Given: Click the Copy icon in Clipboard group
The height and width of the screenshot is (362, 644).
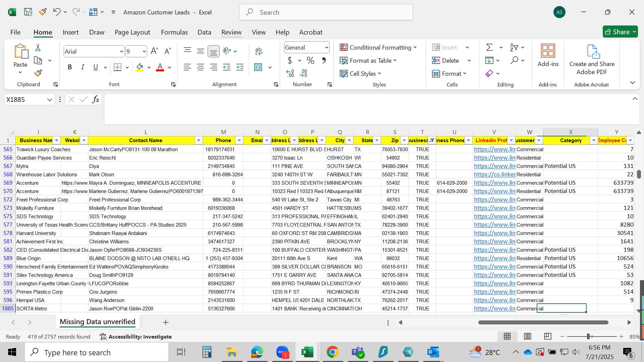Looking at the screenshot, I should click(x=38, y=61).
